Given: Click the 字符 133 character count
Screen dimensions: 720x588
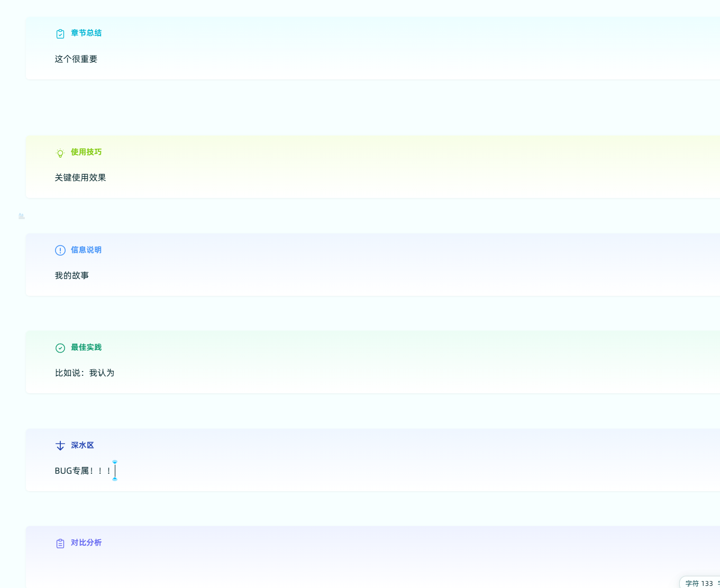Looking at the screenshot, I should 699,583.
